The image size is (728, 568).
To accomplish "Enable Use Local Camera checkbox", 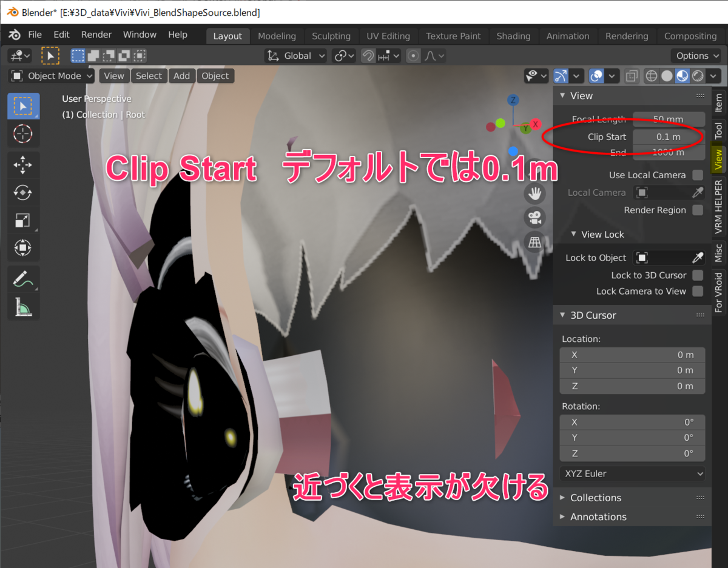I will coord(698,175).
